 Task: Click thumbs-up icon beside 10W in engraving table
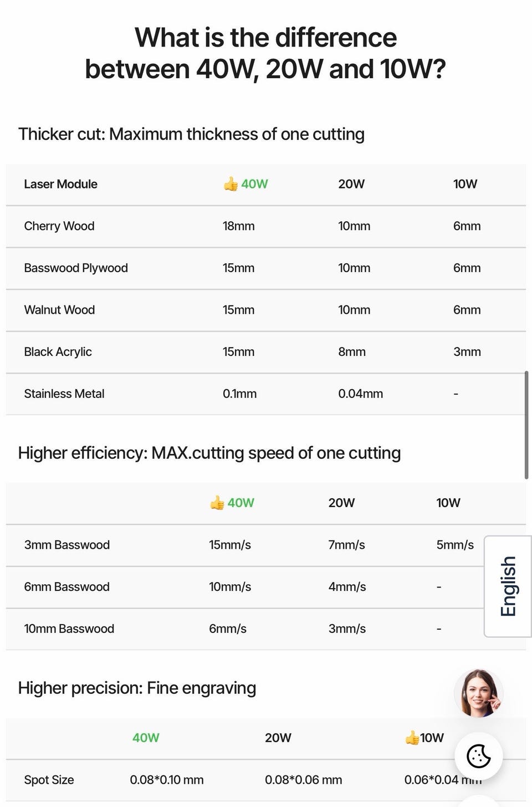[412, 738]
